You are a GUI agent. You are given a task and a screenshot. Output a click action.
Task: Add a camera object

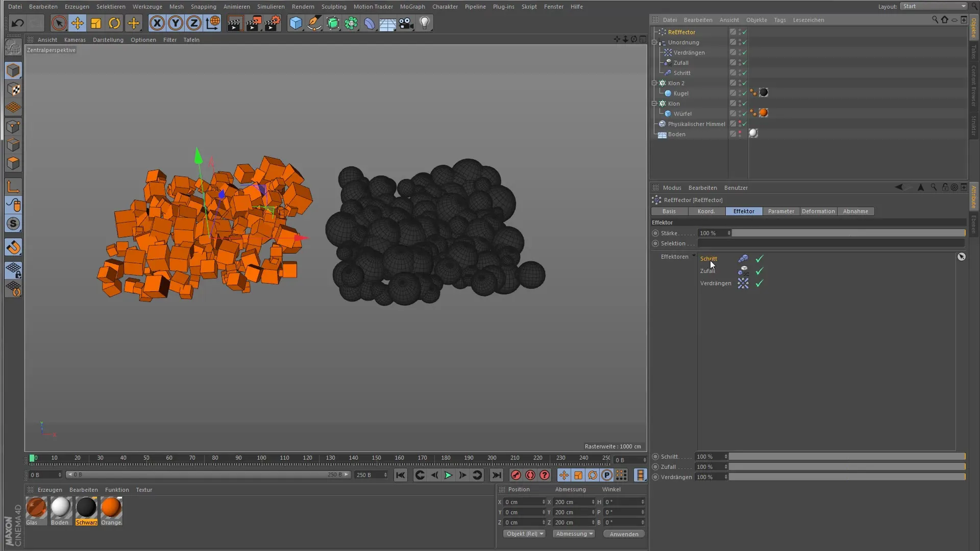[406, 23]
